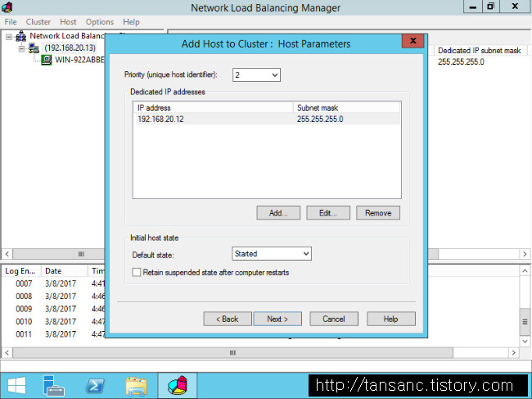Screen dimensions: 532x399
Task: Open File Explorer from the taskbar
Action: (x=136, y=386)
